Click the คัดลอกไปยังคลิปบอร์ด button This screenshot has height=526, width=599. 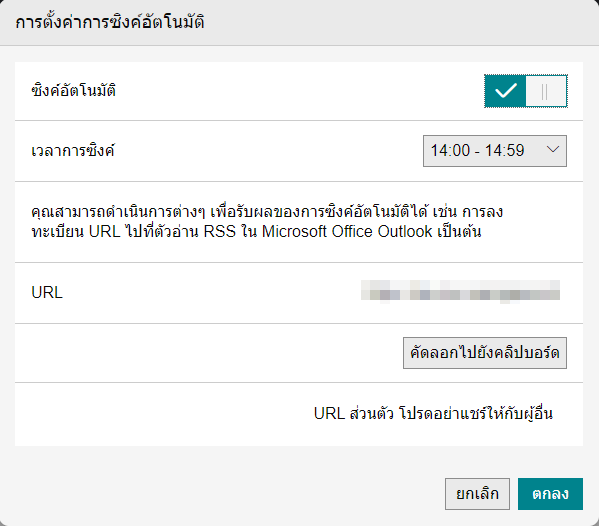[x=485, y=353]
